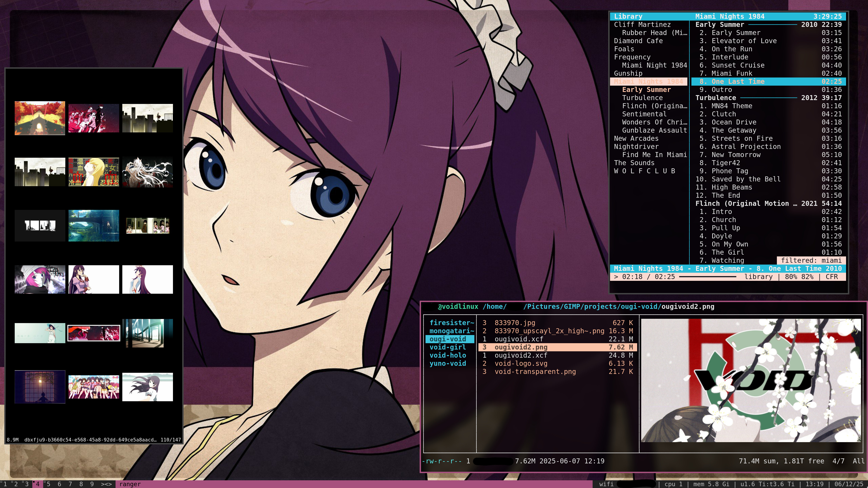Image resolution: width=868 pixels, height=488 pixels.
Task: Select track 9. Outro
Action: [769, 90]
